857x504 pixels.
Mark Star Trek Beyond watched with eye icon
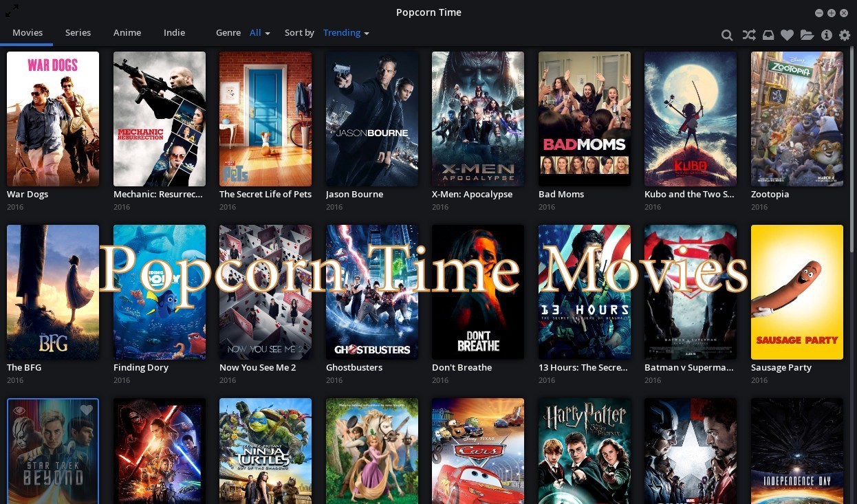click(19, 410)
